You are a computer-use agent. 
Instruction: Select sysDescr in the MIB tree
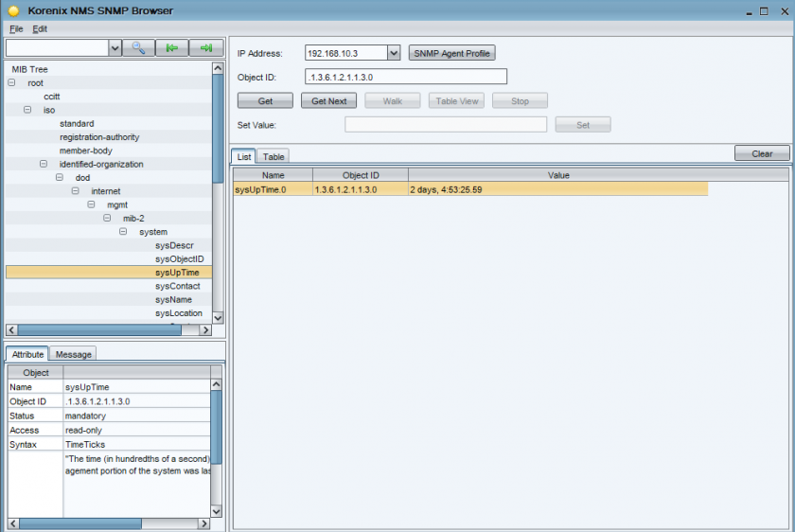coord(174,245)
